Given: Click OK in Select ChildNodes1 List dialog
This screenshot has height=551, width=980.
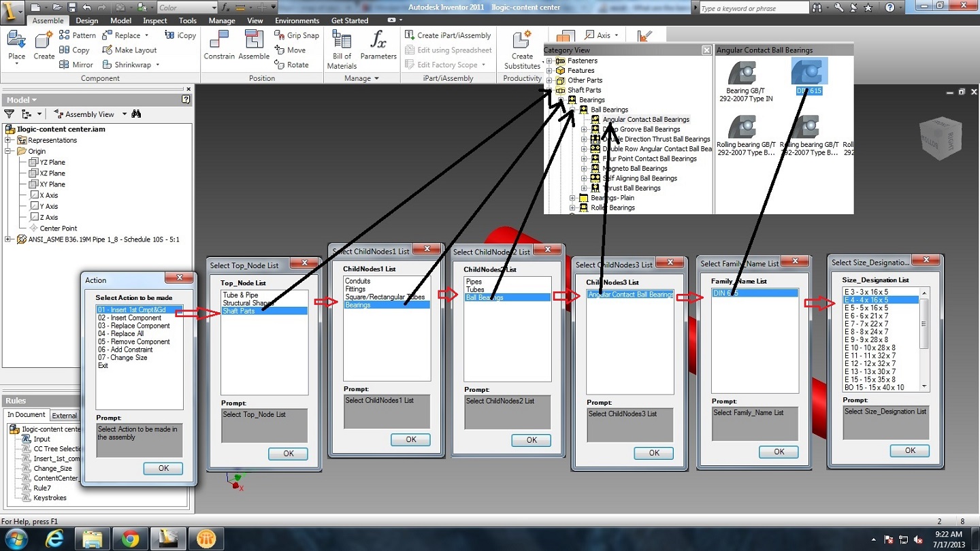Looking at the screenshot, I should click(410, 439).
